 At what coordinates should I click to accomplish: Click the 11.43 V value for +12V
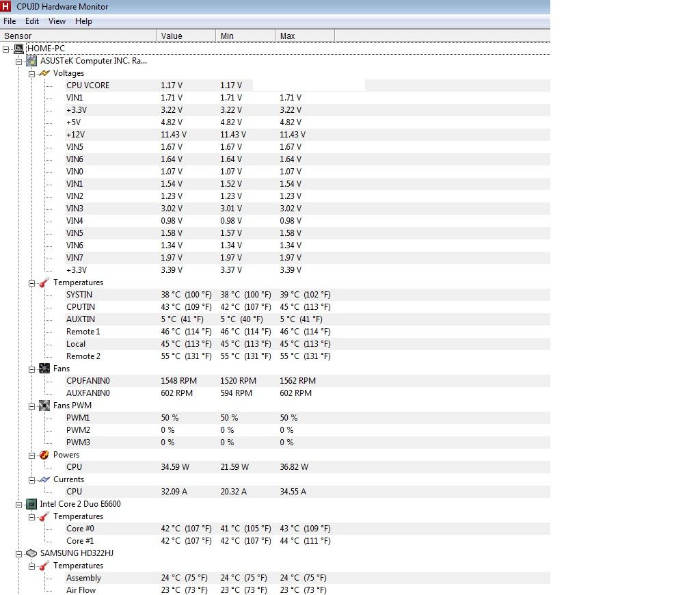click(x=174, y=135)
